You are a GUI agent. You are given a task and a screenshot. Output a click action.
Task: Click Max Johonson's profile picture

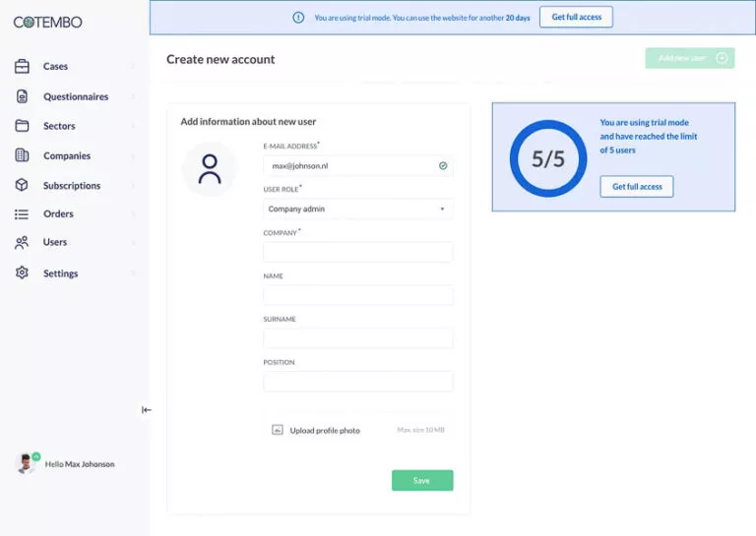(x=25, y=463)
